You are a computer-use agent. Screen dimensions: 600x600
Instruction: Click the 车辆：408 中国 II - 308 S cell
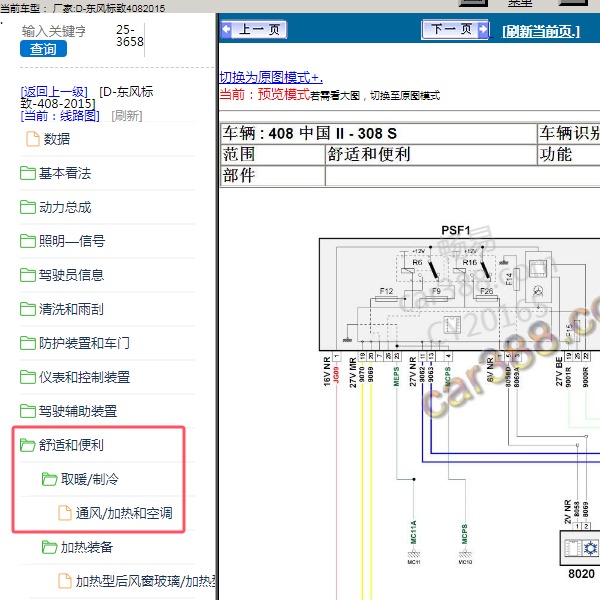coord(378,134)
